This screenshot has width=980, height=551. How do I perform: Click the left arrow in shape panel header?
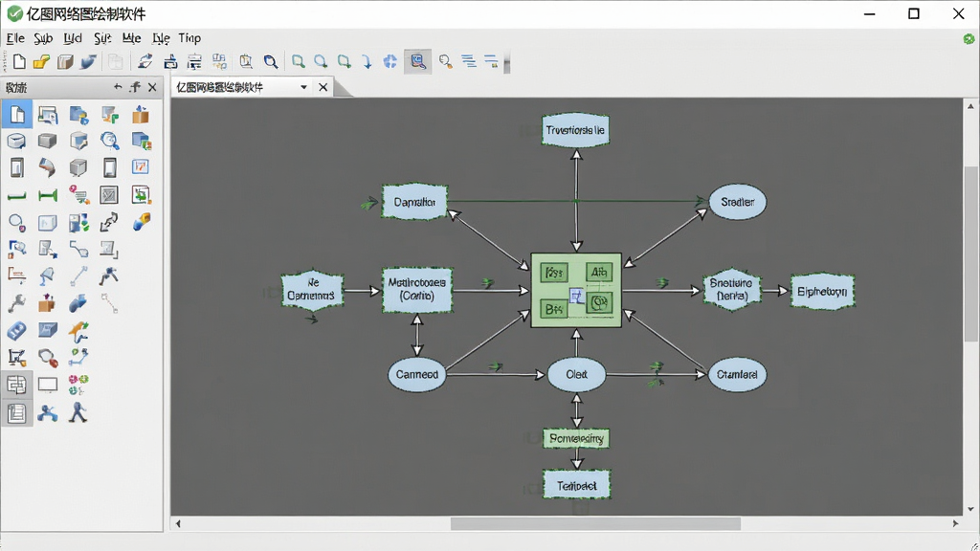[x=118, y=87]
